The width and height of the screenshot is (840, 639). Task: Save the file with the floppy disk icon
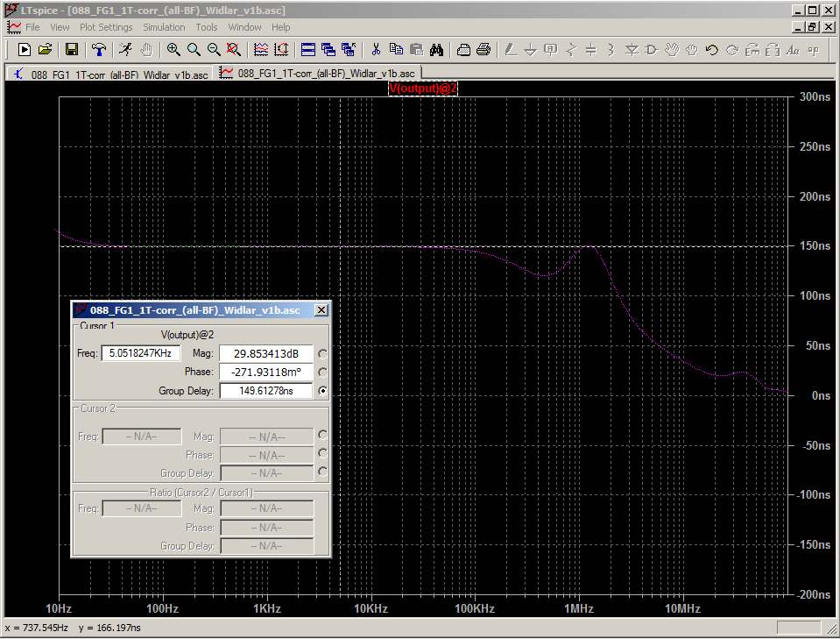point(72,49)
